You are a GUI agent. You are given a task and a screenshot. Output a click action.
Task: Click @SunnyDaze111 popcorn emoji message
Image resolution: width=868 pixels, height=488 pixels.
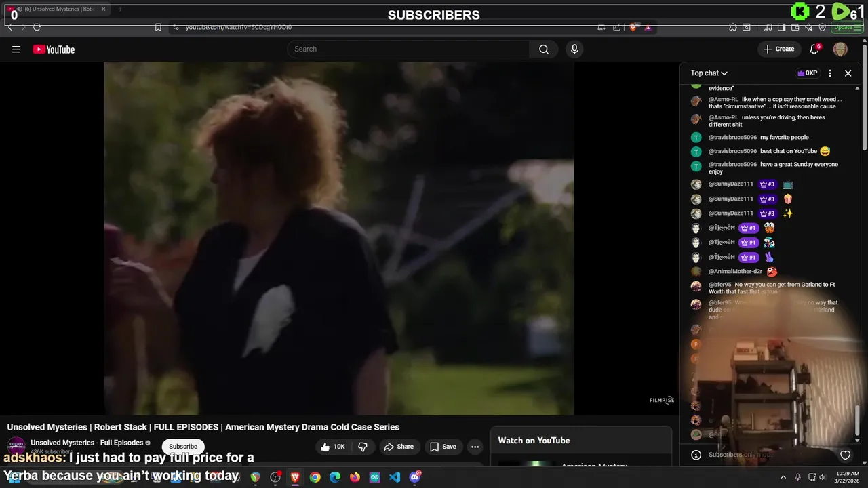pos(787,199)
